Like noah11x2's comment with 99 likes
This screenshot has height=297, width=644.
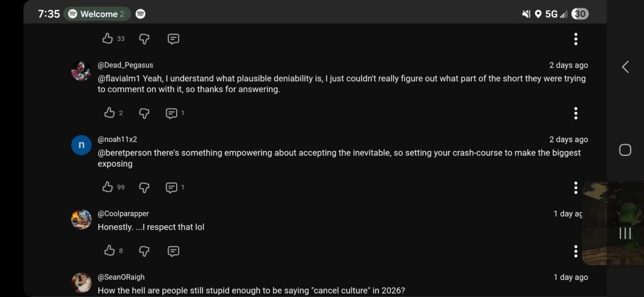[108, 188]
